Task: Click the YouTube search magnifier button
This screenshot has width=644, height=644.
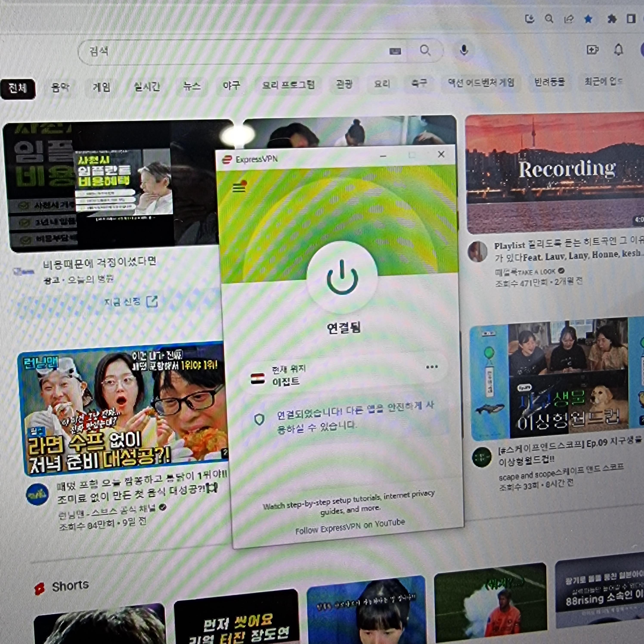Action: pyautogui.click(x=425, y=51)
